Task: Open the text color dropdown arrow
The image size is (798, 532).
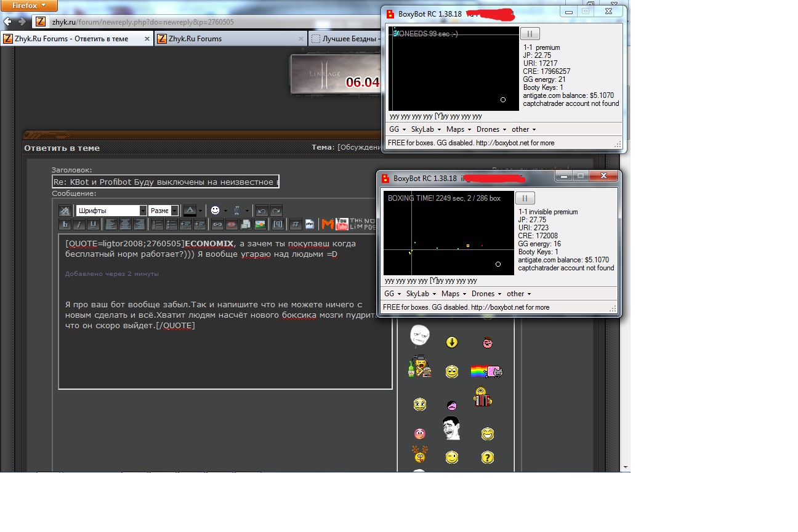Action: coord(201,211)
